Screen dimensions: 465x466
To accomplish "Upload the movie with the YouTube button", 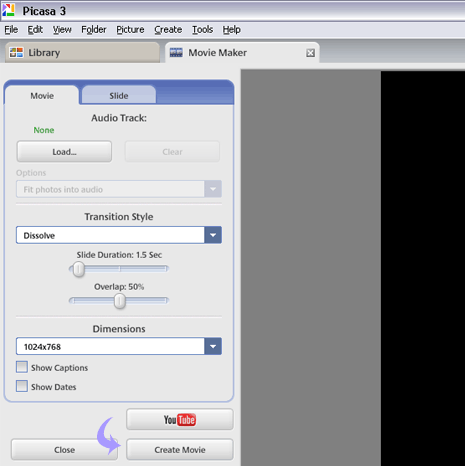I will (180, 419).
